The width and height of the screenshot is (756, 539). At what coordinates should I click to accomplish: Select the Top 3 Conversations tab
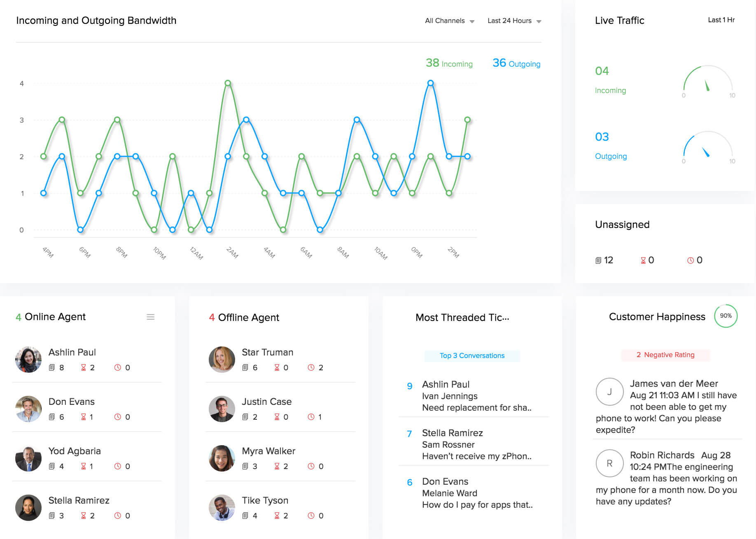472,355
